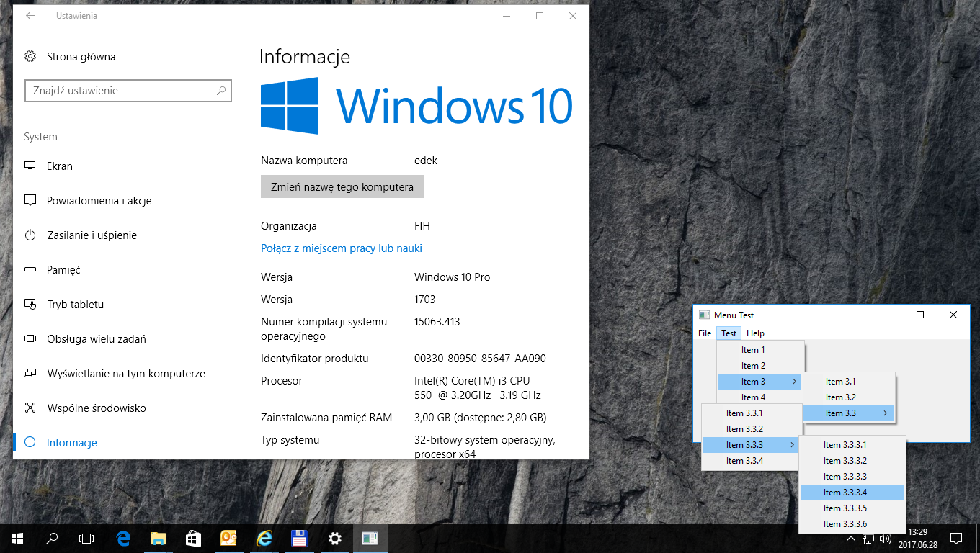
Task: Click the network tray icon
Action: click(x=868, y=539)
